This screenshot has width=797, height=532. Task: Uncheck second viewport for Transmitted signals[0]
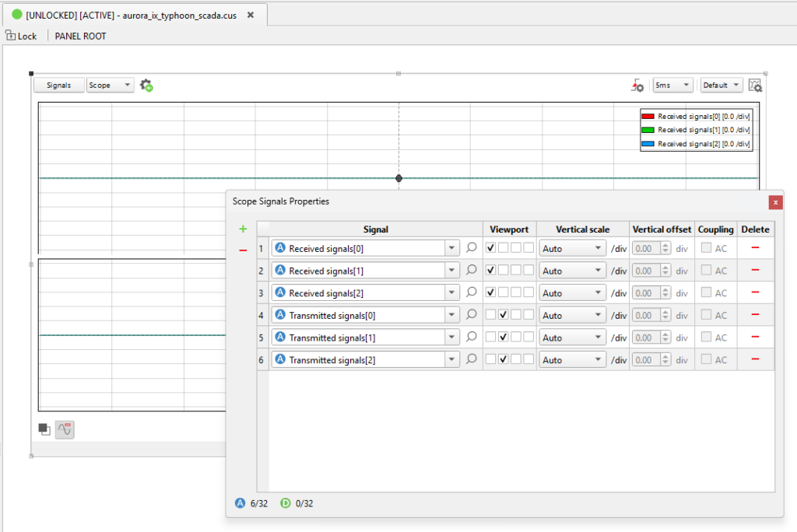tap(504, 315)
